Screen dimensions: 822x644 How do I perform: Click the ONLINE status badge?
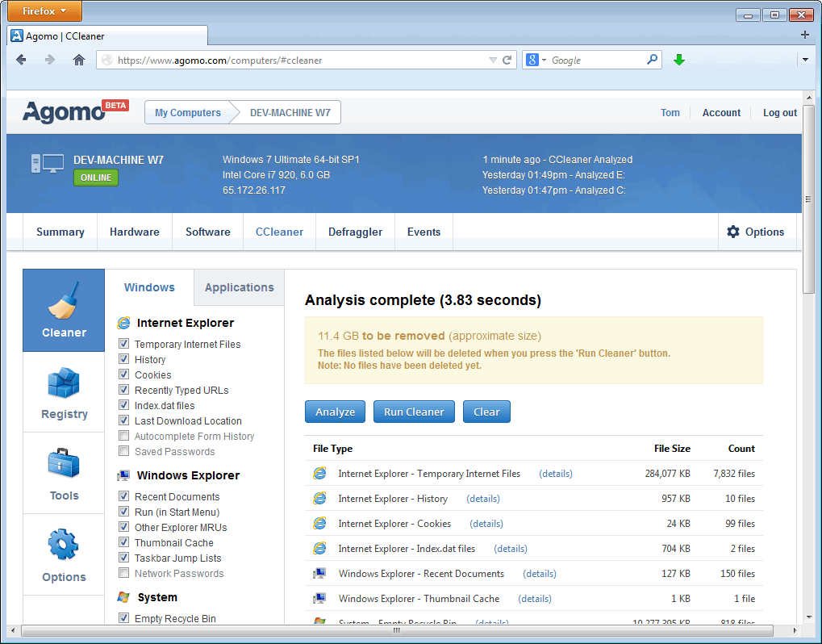pyautogui.click(x=96, y=178)
